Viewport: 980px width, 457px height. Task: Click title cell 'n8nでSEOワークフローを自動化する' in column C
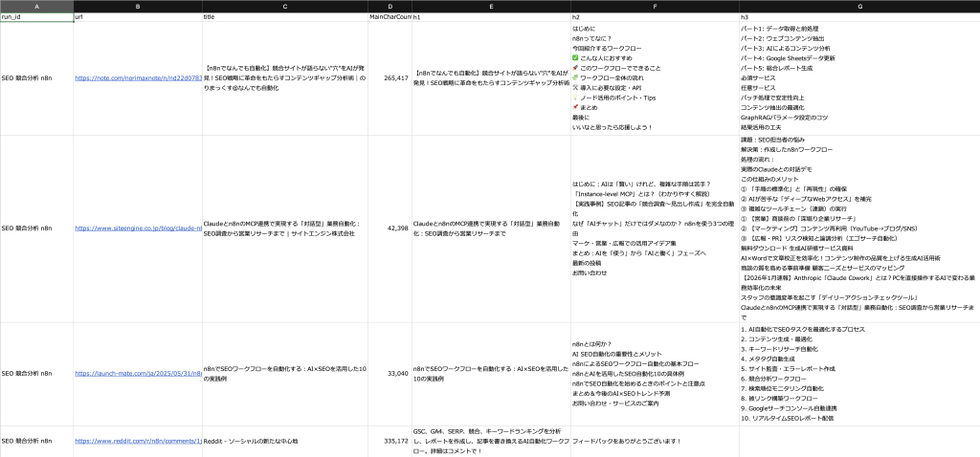(285, 373)
